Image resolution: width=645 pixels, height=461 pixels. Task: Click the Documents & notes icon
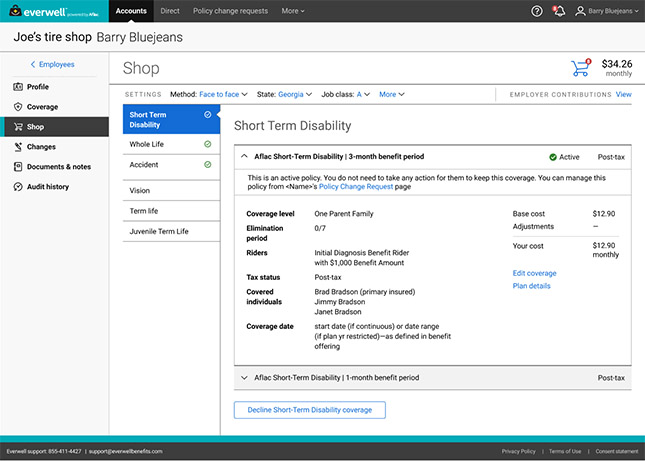(x=18, y=167)
